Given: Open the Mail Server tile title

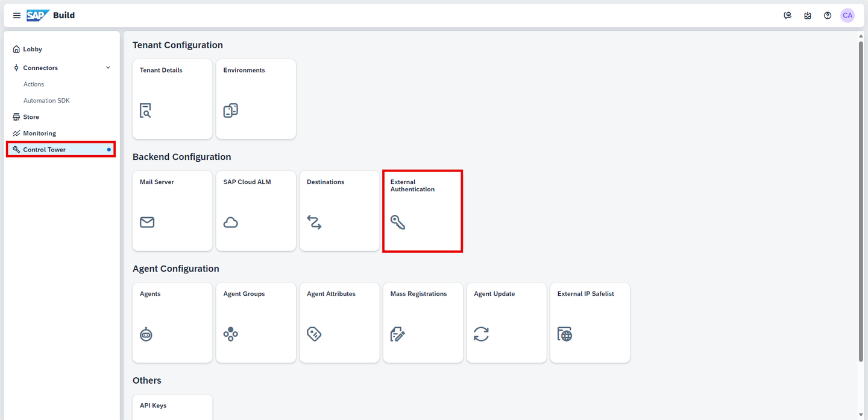Looking at the screenshot, I should click(x=157, y=182).
